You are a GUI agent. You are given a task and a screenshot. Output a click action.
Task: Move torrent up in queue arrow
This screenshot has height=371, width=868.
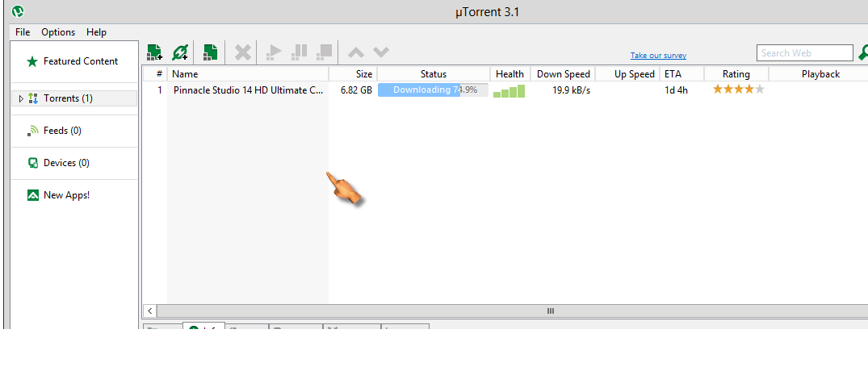pos(356,52)
